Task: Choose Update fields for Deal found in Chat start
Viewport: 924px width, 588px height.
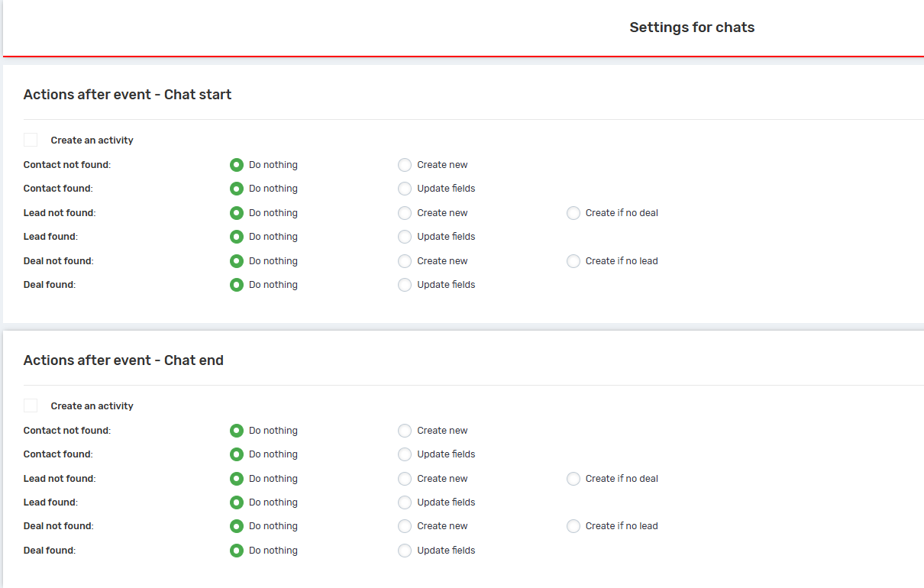Action: 405,285
